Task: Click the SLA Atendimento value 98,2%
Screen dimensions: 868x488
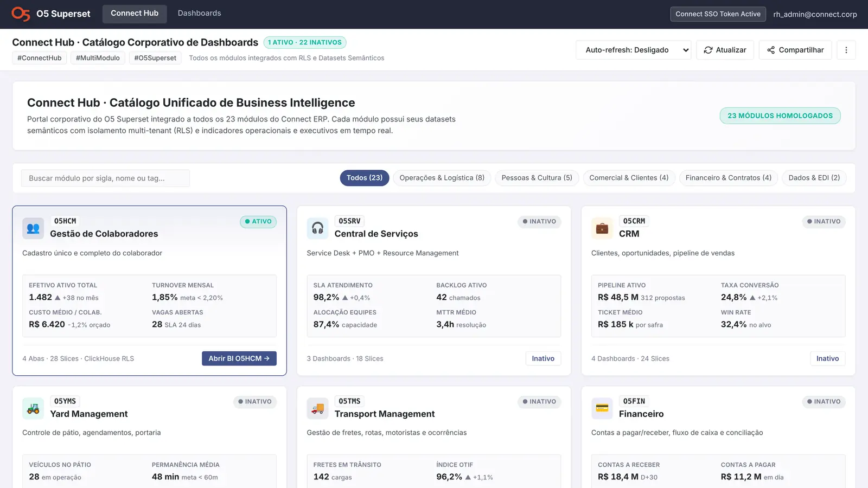Action: click(x=326, y=297)
